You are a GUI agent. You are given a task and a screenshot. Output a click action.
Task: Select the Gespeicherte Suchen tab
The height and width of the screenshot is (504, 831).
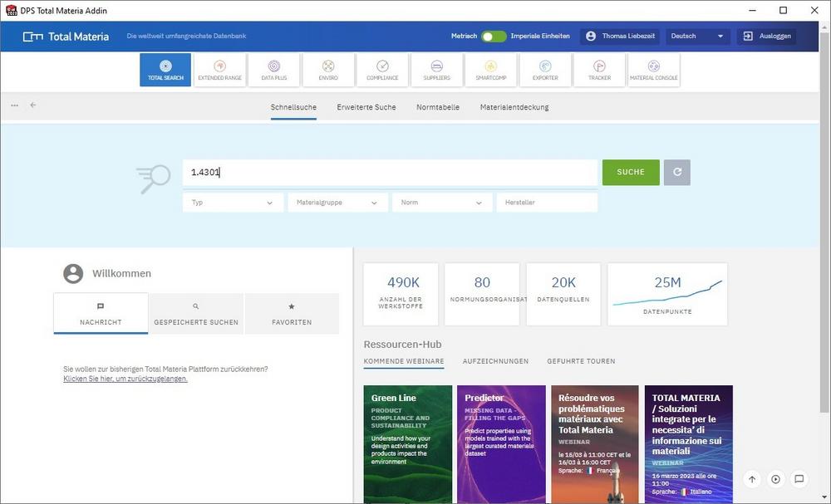[196, 313]
